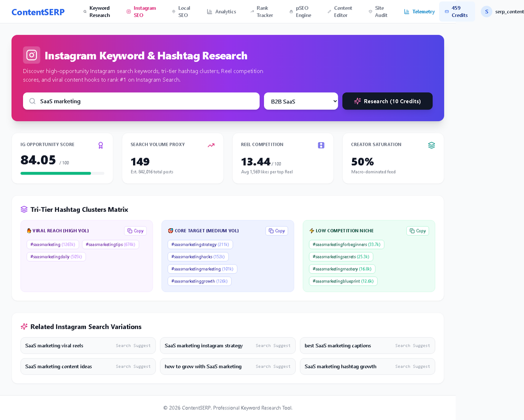The width and height of the screenshot is (524, 420).
Task: Select the #saasmarketingtips hashtag chip
Action: 111,245
